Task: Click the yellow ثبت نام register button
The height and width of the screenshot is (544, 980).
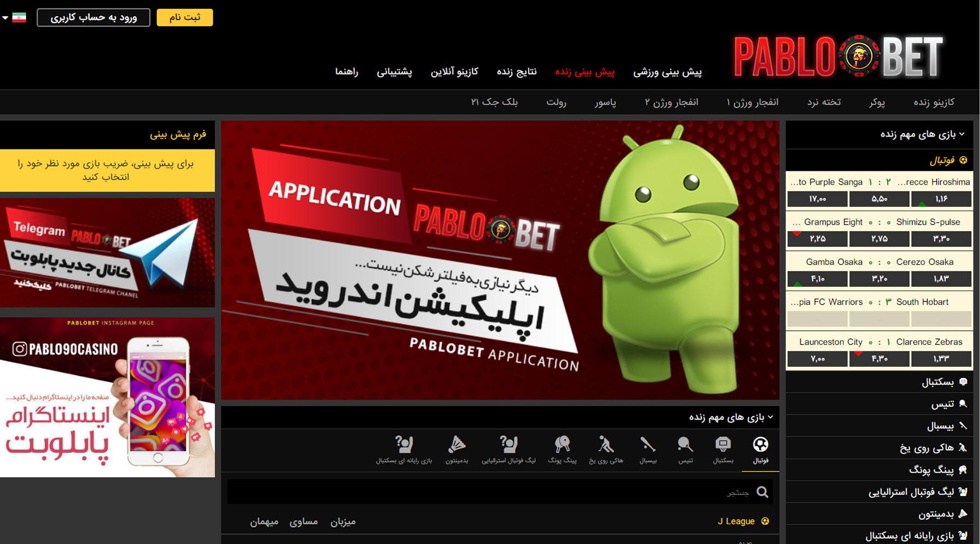Action: pyautogui.click(x=185, y=17)
